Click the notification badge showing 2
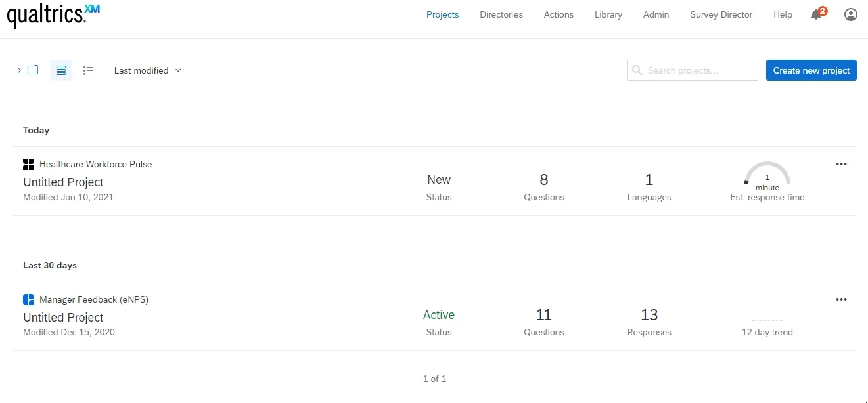 (x=823, y=11)
